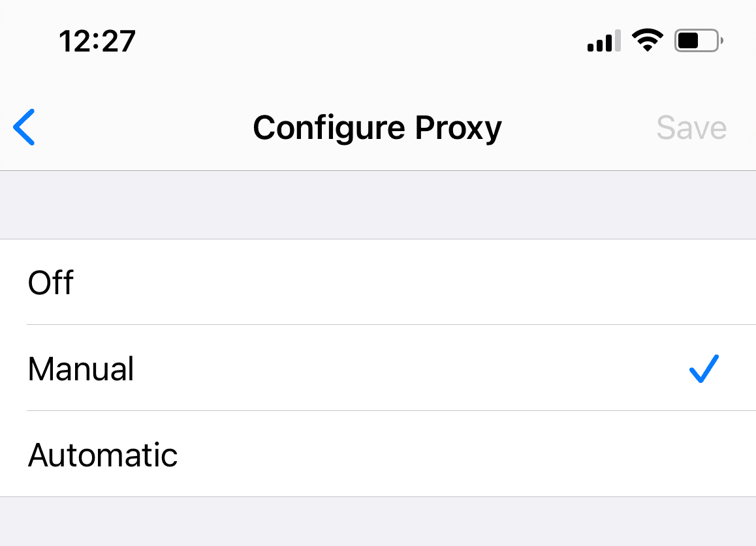Image resolution: width=756 pixels, height=546 pixels.
Task: Tap the clock showing 12:27
Action: [x=97, y=40]
